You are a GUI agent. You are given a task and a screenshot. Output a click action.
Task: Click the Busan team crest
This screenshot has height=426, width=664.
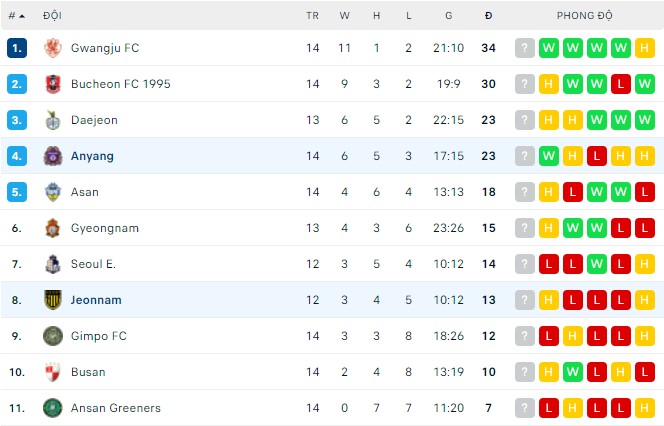53,372
